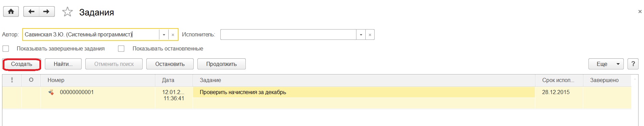Open help with the question mark button
The image size is (644, 126).
(x=633, y=64)
